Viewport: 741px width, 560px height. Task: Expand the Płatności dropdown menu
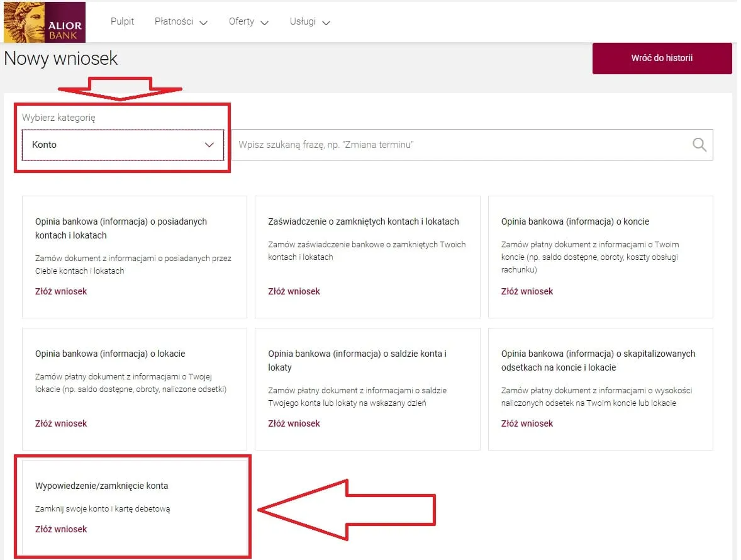pos(181,21)
